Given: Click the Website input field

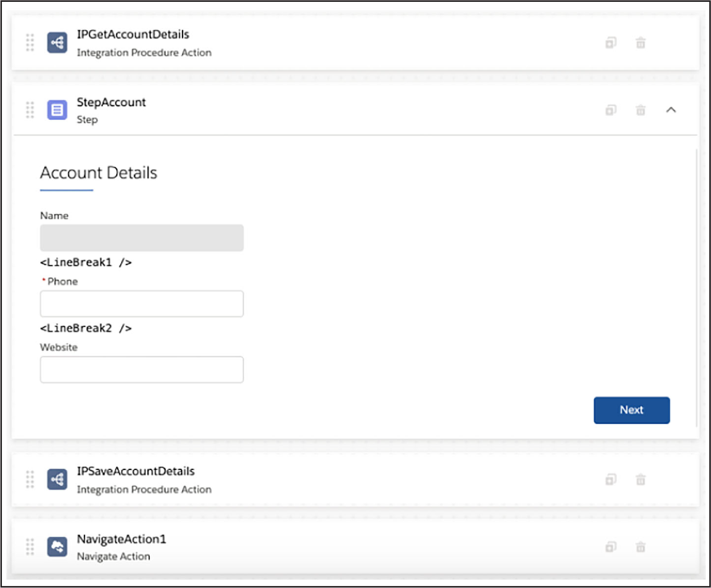Looking at the screenshot, I should [x=141, y=369].
